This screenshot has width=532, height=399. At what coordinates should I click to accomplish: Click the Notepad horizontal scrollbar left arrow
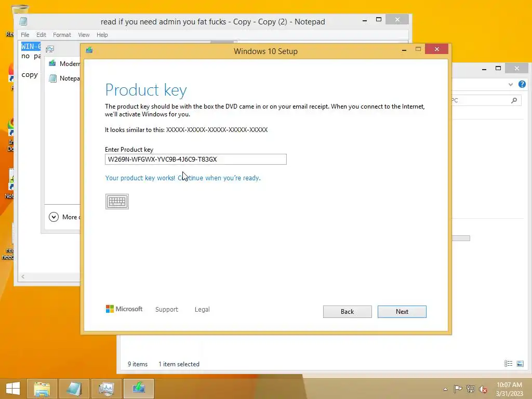click(x=23, y=276)
